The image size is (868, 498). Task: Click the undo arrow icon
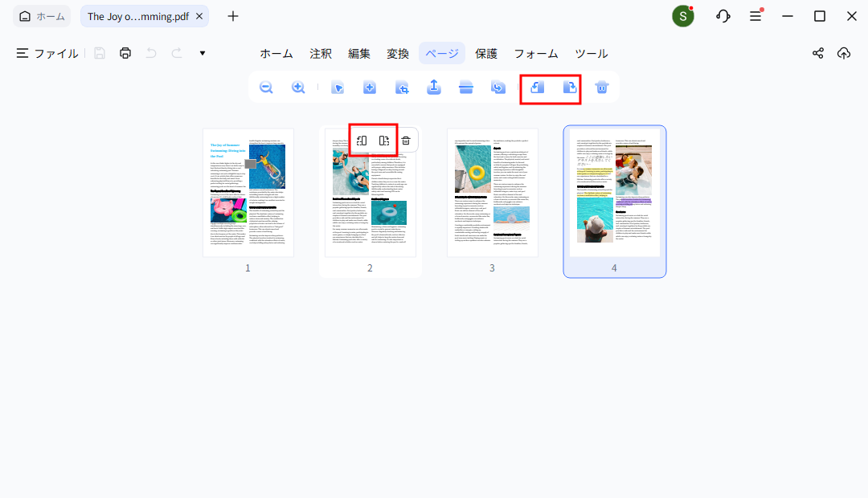pyautogui.click(x=151, y=53)
